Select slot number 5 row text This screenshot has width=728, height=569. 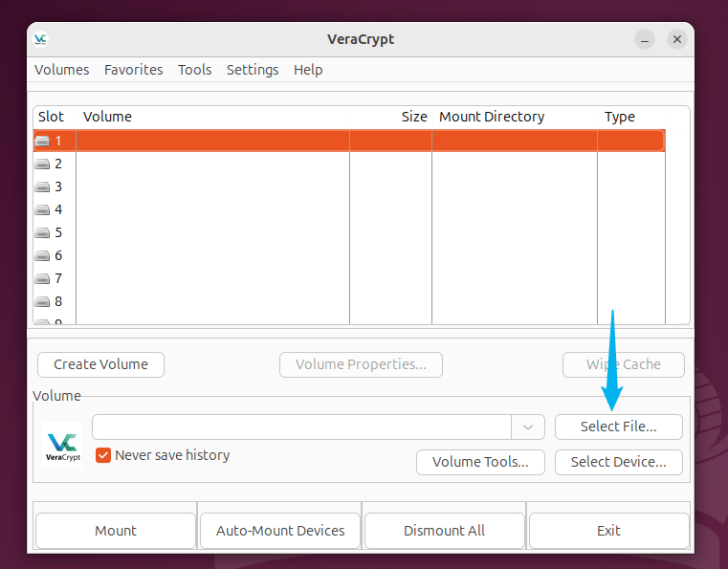tap(58, 232)
